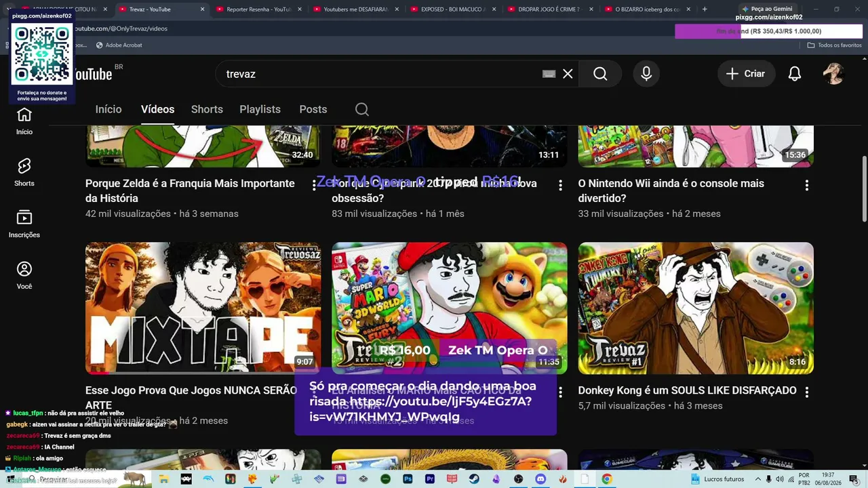Close the Reporter Resenha browser tab
Image resolution: width=868 pixels, height=488 pixels.
coord(299,9)
